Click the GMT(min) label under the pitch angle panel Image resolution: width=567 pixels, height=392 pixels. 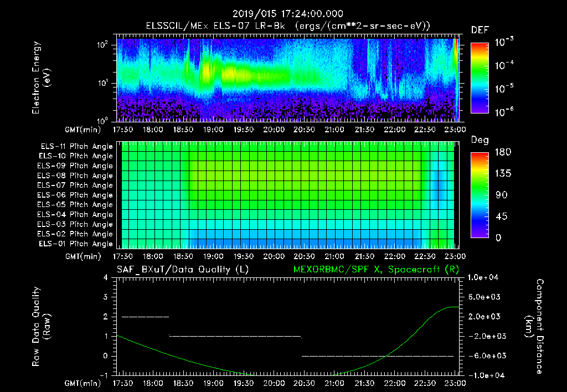pyautogui.click(x=83, y=256)
